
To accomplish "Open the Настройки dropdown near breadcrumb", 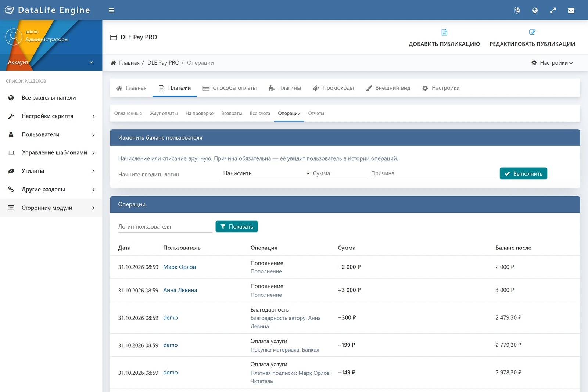I will 552,63.
